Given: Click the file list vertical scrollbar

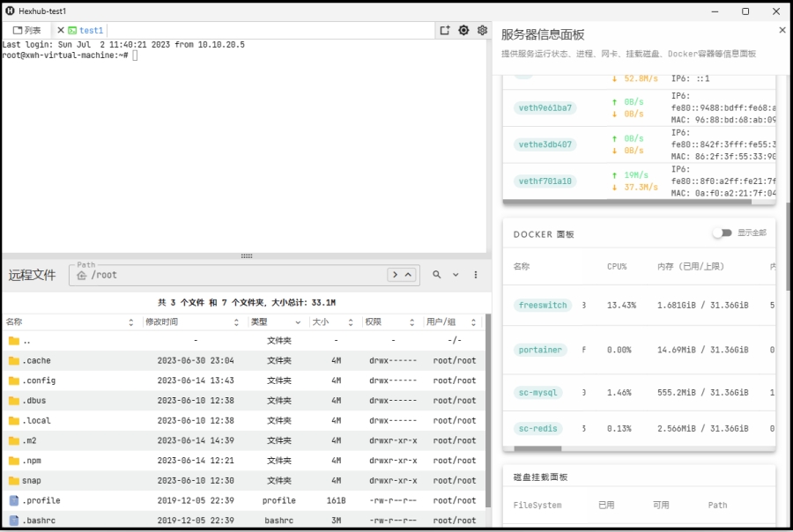Looking at the screenshot, I should pos(488,410).
